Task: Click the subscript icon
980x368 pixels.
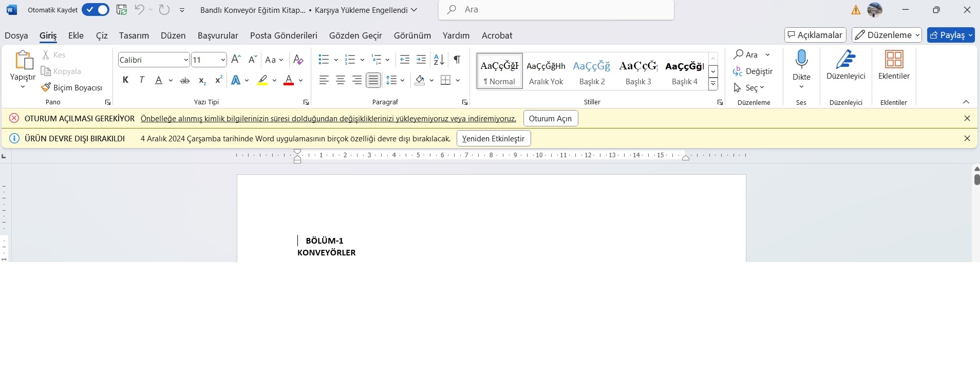Action: click(x=202, y=80)
